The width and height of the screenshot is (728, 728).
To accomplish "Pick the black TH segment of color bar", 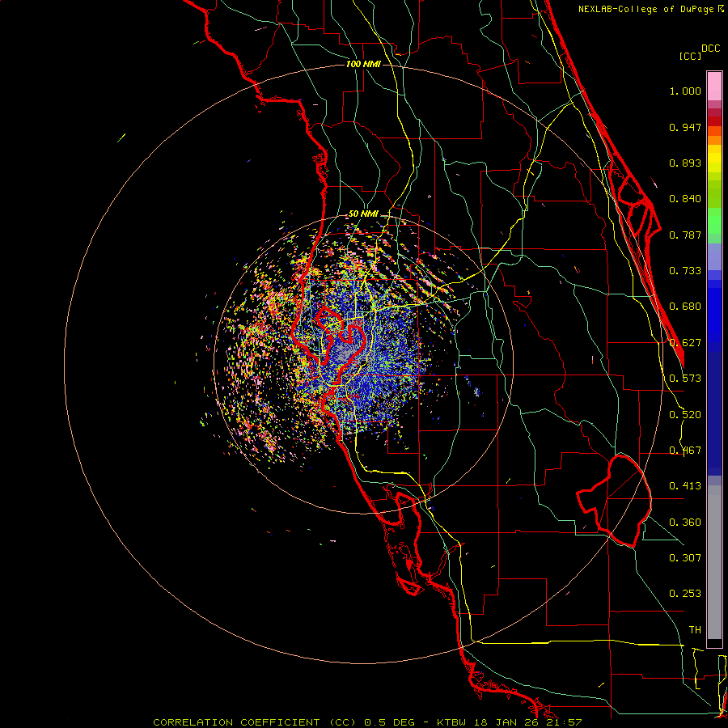I will click(x=714, y=642).
